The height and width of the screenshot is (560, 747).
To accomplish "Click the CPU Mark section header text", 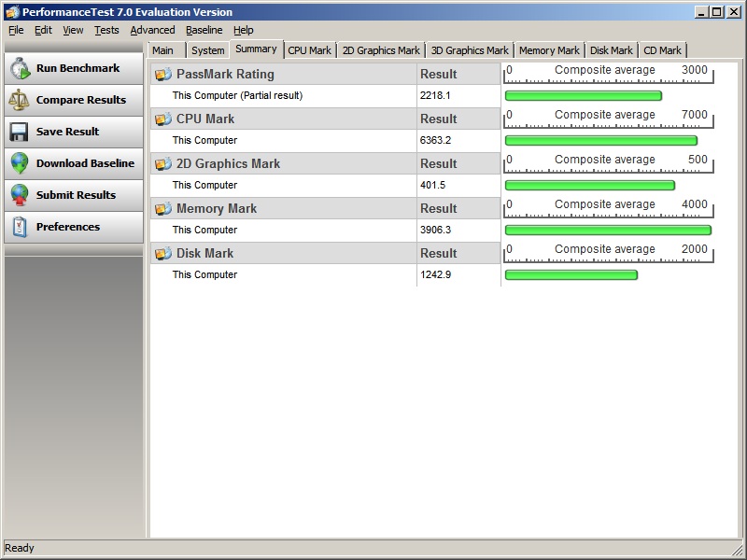I will 205,119.
